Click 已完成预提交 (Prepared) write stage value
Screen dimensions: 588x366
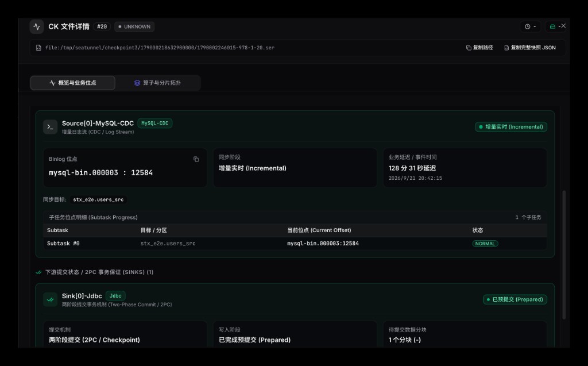tap(254, 340)
